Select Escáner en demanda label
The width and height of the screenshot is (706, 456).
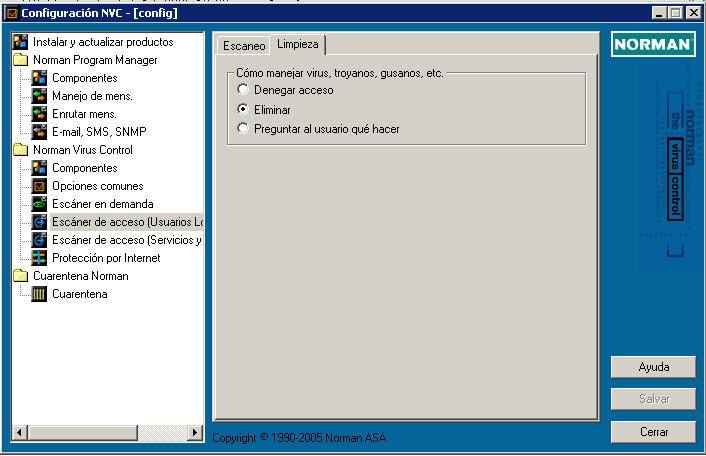[103, 204]
